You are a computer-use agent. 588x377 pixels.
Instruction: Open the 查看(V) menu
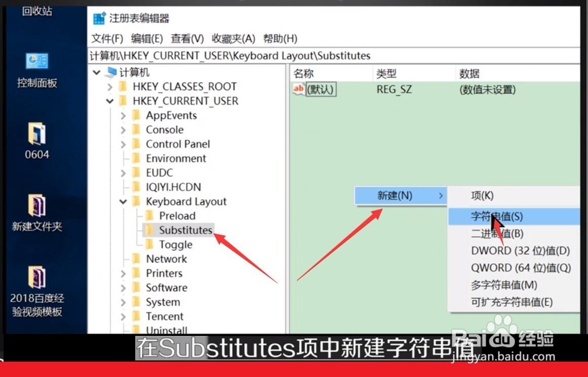(x=187, y=39)
